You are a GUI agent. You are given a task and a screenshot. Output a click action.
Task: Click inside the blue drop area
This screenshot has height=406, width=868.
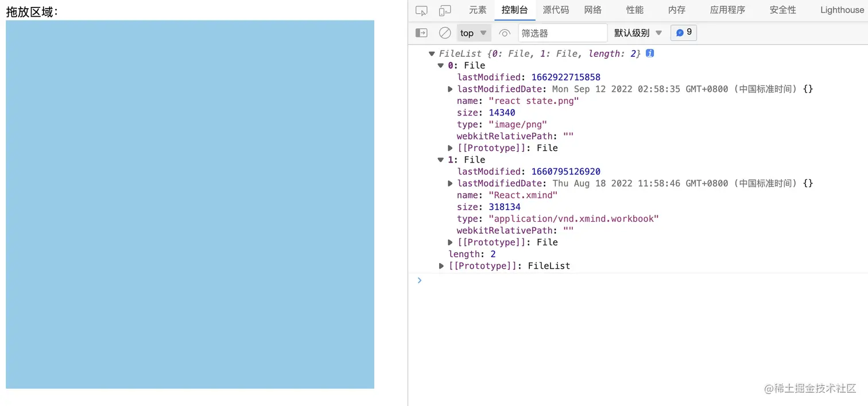tap(189, 204)
